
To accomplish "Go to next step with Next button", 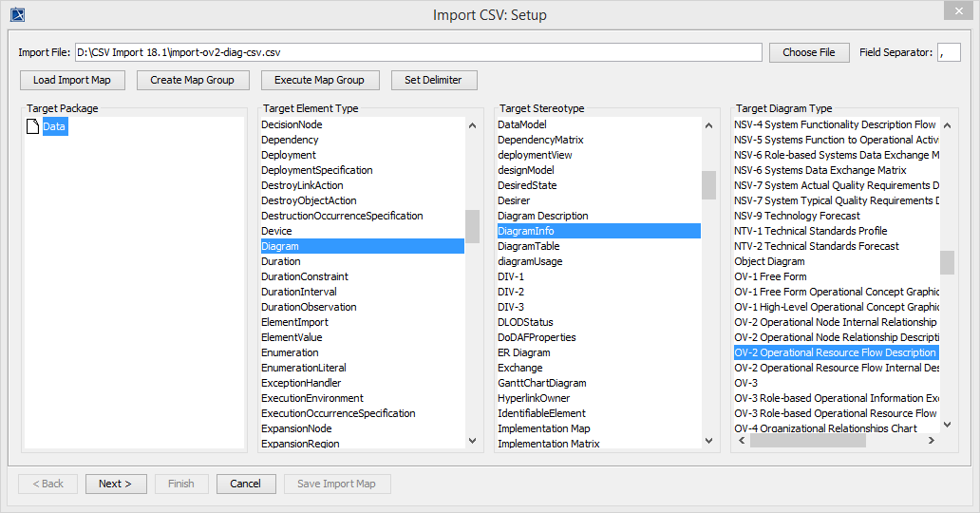I will pyautogui.click(x=116, y=484).
